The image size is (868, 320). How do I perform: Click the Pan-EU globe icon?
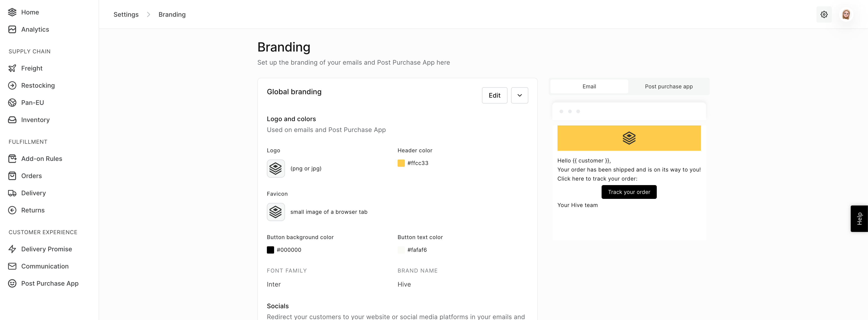click(12, 103)
